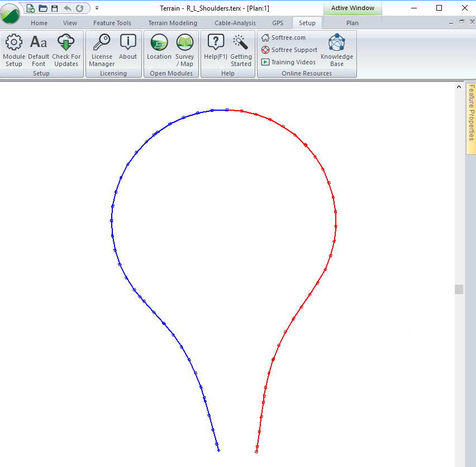This screenshot has height=467, width=476.
Task: Redo the last action
Action: coord(79,8)
